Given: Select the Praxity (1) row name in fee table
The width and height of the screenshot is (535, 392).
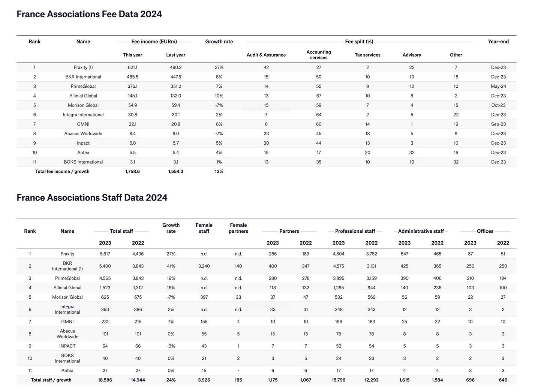Looking at the screenshot, I should click(x=83, y=67).
